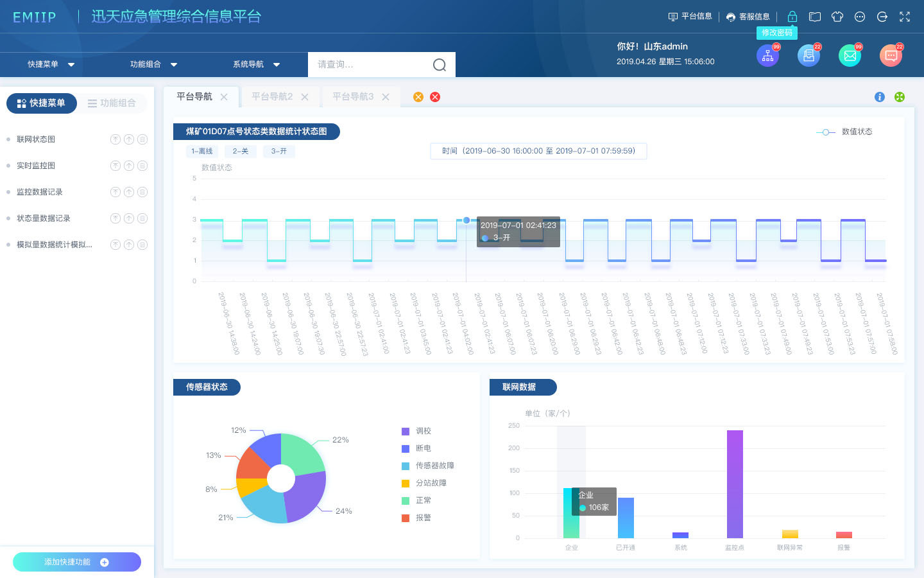The height and width of the screenshot is (578, 924).
Task: Open the orange chat message icon
Action: [891, 56]
